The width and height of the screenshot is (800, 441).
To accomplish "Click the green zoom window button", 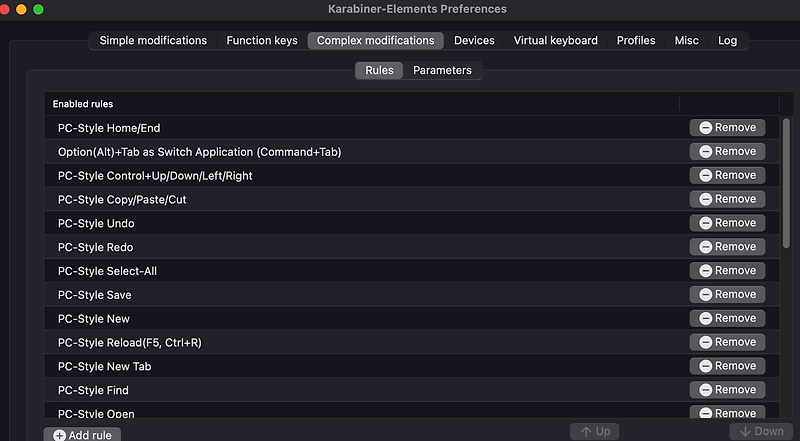I will [x=38, y=9].
